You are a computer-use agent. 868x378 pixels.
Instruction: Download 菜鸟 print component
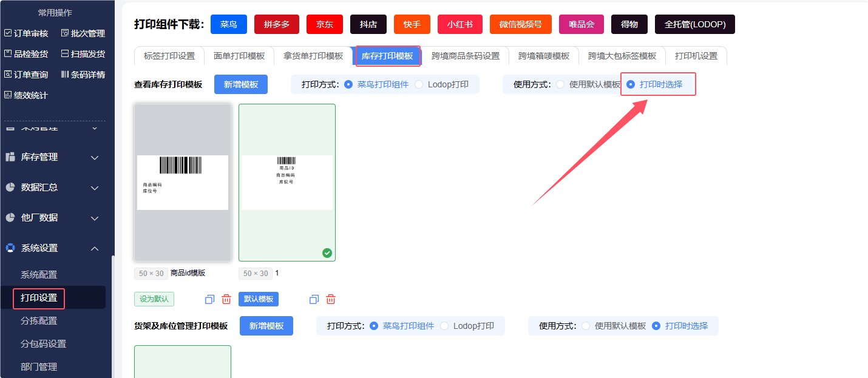[x=229, y=24]
